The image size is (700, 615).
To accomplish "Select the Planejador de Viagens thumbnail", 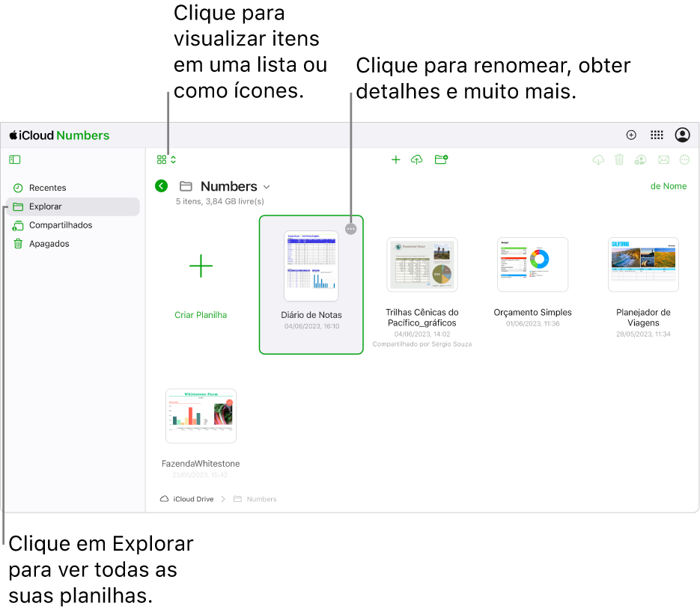I will tap(643, 265).
